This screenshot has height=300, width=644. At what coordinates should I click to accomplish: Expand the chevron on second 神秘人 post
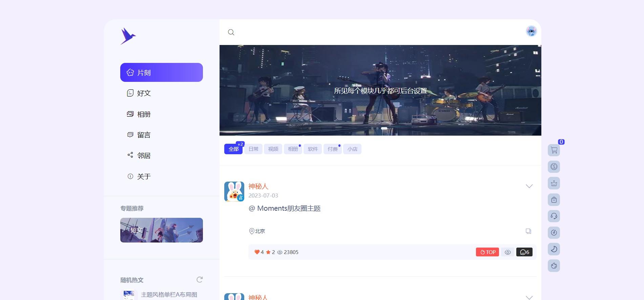click(529, 297)
